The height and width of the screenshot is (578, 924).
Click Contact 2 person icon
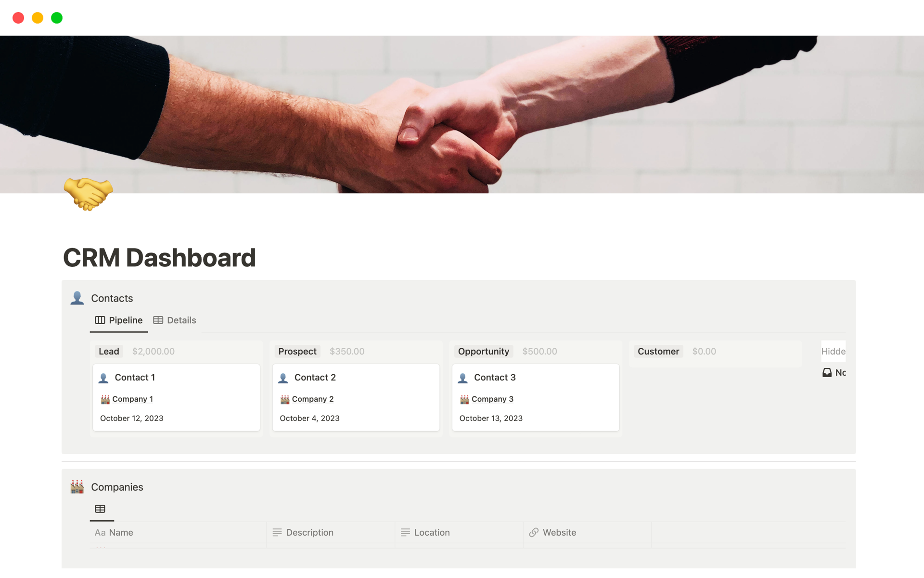point(284,378)
